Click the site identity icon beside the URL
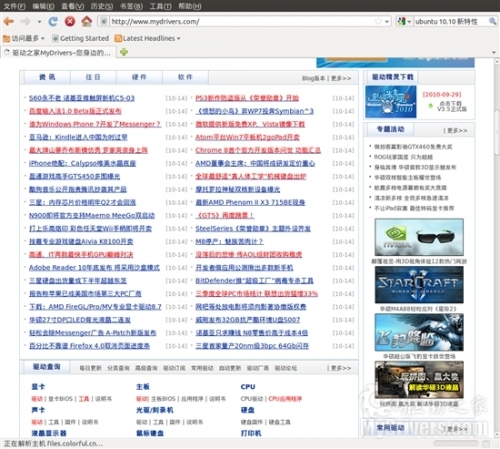The height and width of the screenshot is (449, 500). pos(104,22)
